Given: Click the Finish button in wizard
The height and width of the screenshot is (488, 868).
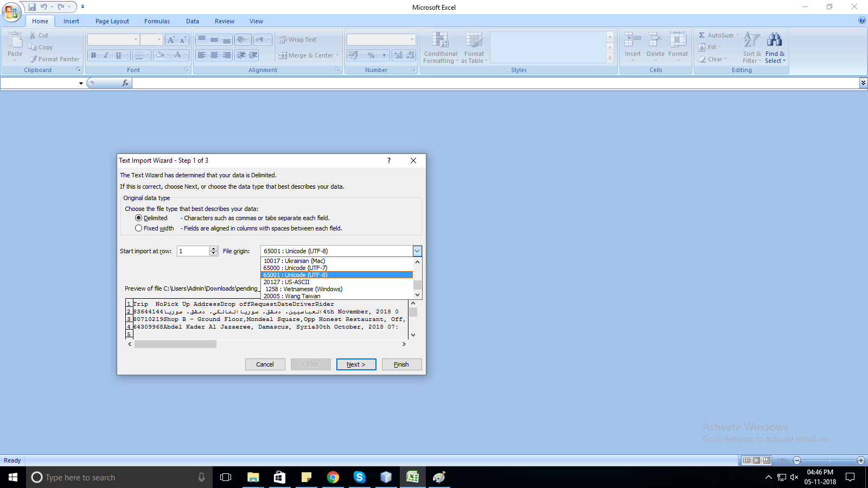Looking at the screenshot, I should (x=401, y=364).
